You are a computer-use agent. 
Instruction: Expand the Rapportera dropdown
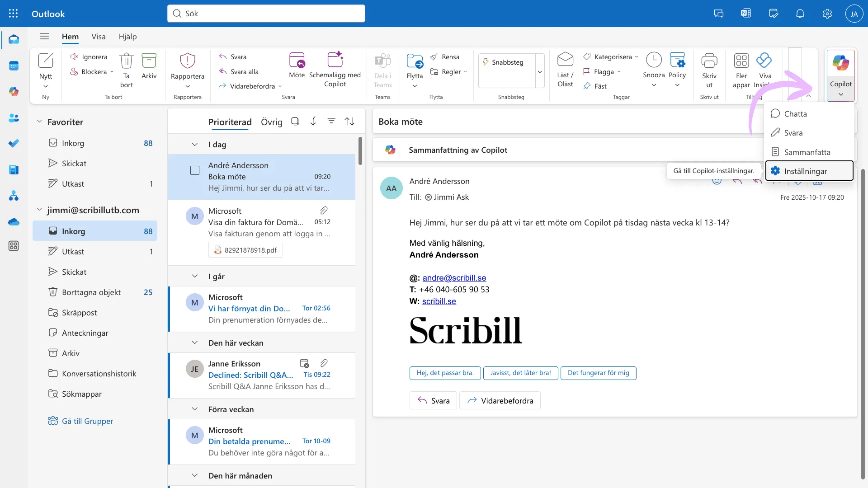pos(188,86)
